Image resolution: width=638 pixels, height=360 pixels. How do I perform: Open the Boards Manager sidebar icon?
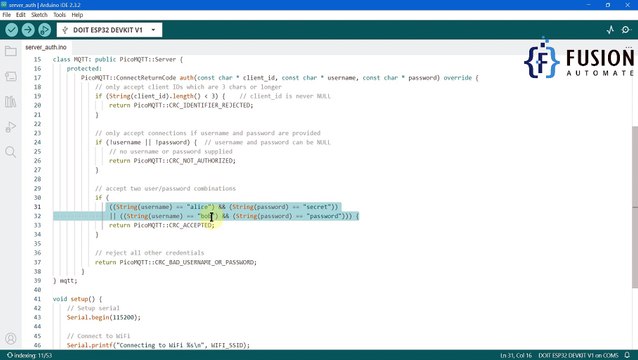pos(11,76)
